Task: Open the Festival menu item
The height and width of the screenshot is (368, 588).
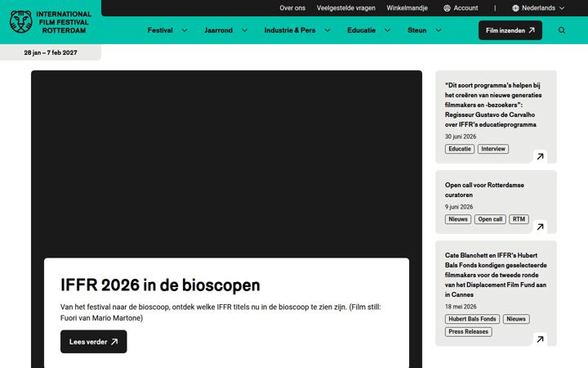Action: pos(160,30)
